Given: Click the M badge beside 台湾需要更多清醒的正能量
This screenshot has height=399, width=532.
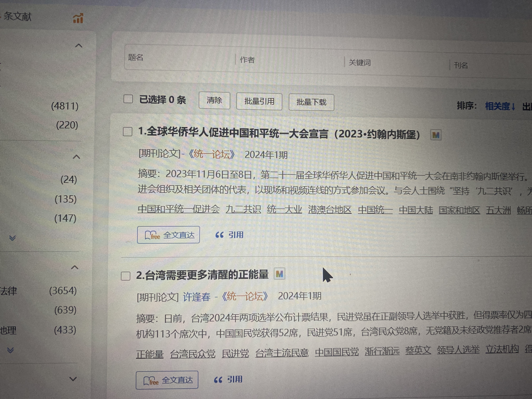Looking at the screenshot, I should 279,274.
